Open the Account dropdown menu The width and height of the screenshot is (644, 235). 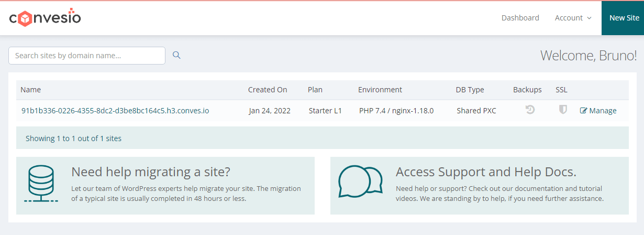(573, 18)
